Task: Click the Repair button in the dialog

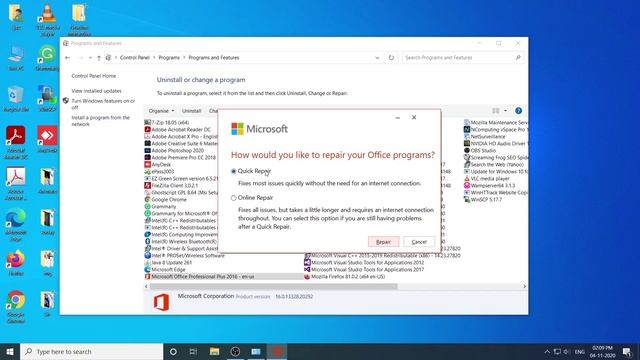Action: tap(383, 242)
